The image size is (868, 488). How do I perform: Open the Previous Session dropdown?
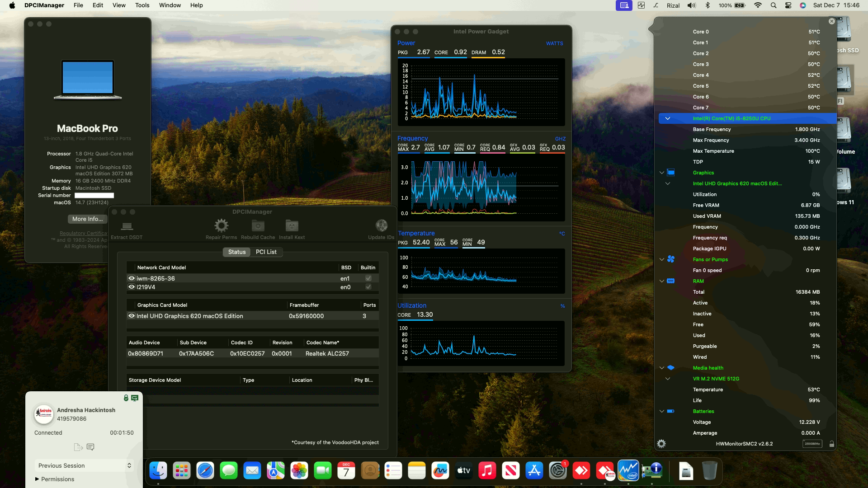tap(84, 465)
